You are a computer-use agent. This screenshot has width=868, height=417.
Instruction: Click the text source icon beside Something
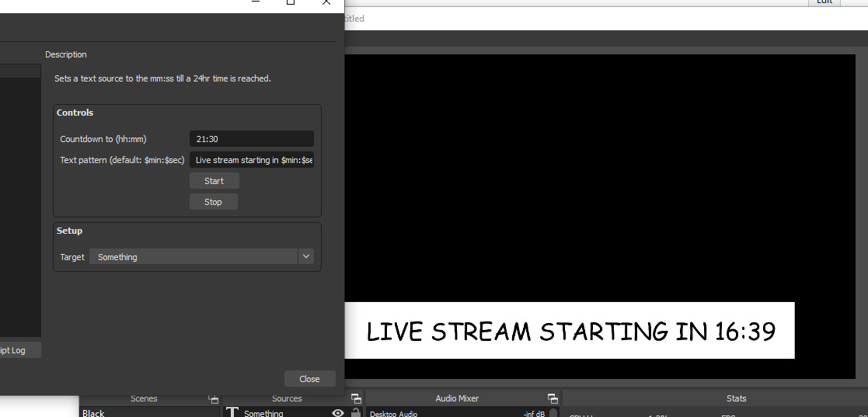232,412
